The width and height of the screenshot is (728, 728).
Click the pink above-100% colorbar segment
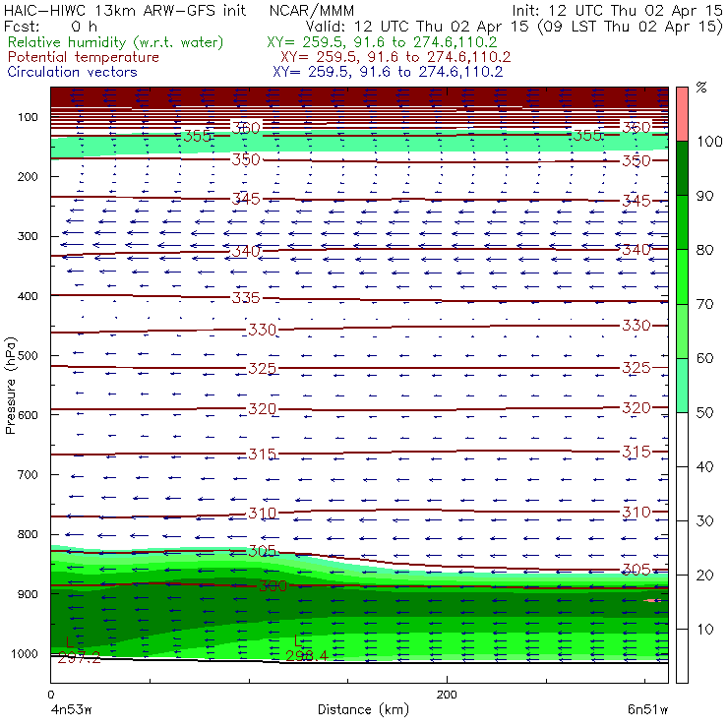point(682,114)
